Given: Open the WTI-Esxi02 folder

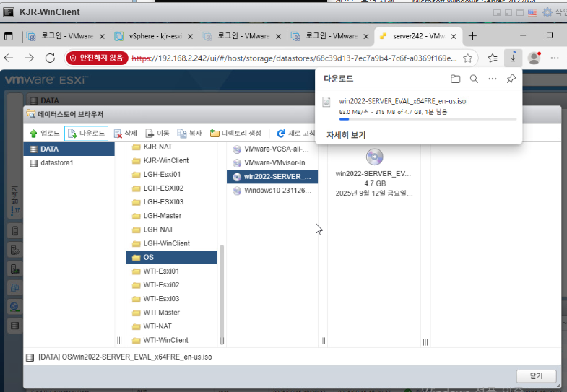Looking at the screenshot, I should pos(171,285).
